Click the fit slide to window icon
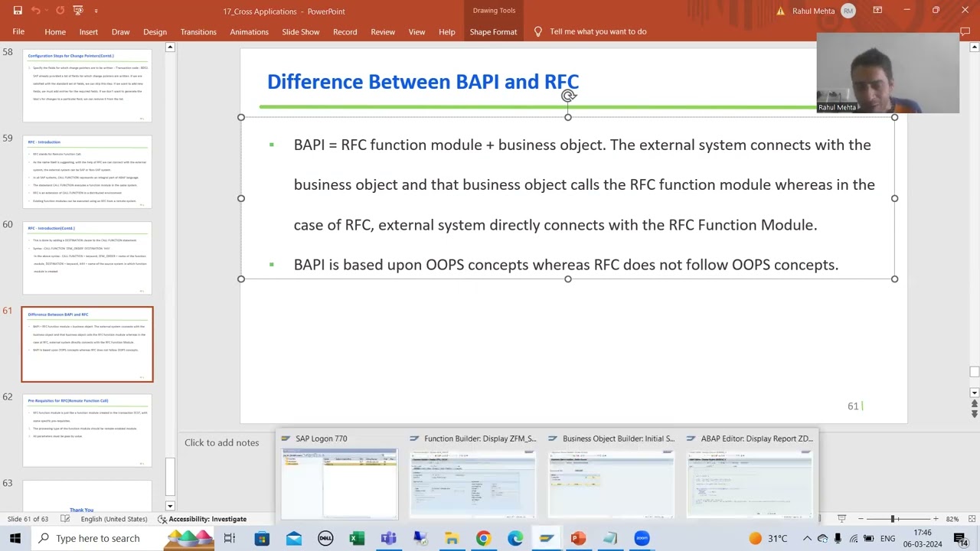Image resolution: width=980 pixels, height=551 pixels. click(970, 519)
